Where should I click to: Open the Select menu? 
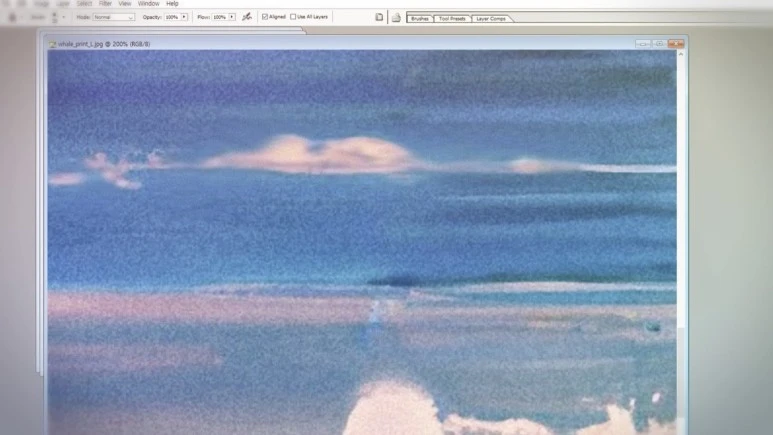84,3
